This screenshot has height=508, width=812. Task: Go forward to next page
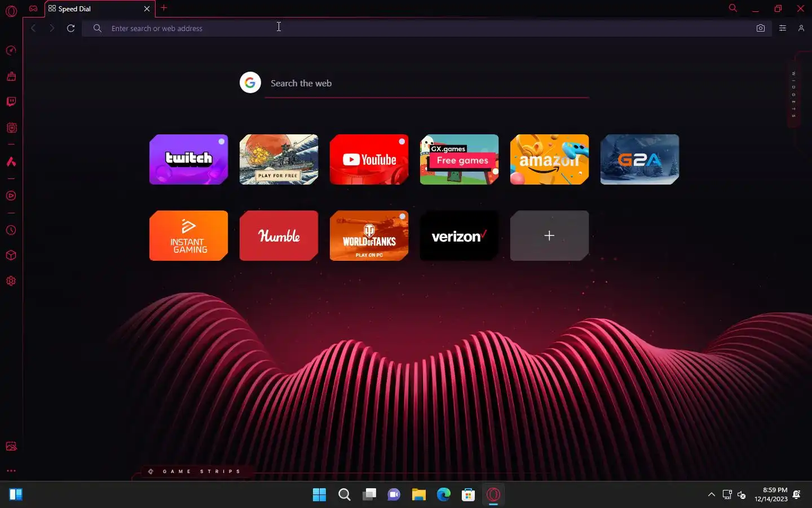pos(52,28)
